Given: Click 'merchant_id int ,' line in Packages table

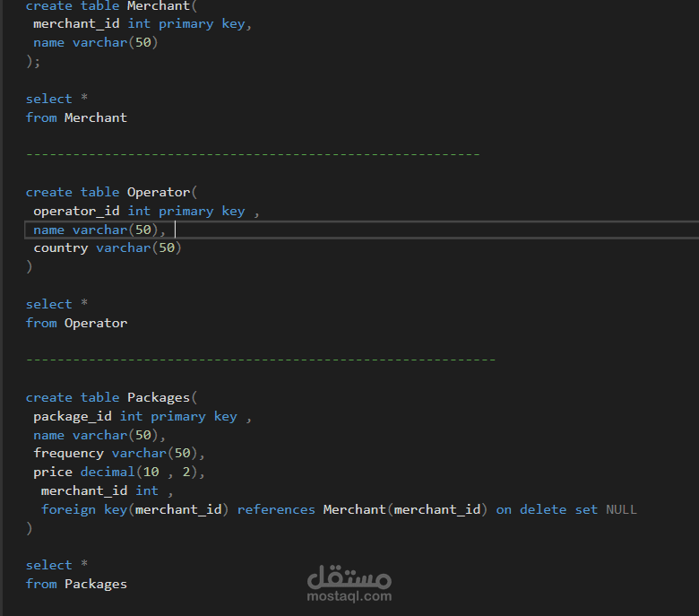Looking at the screenshot, I should point(107,490).
